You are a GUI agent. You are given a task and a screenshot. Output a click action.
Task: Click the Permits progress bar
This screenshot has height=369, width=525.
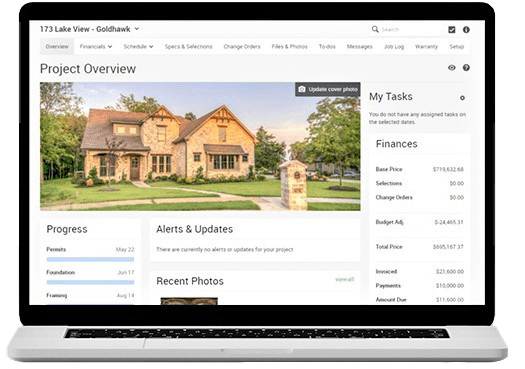[90, 259]
